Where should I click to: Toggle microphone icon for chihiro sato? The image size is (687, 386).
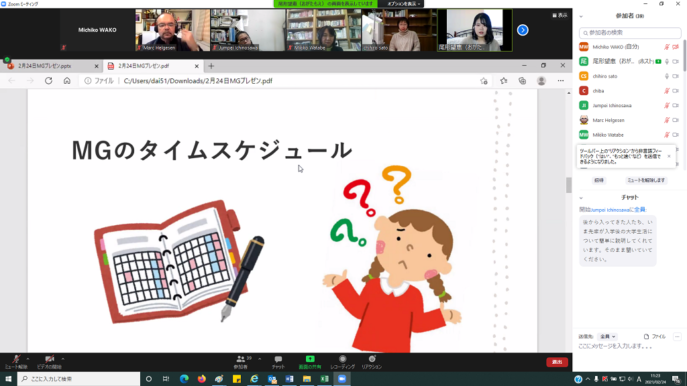coord(667,76)
